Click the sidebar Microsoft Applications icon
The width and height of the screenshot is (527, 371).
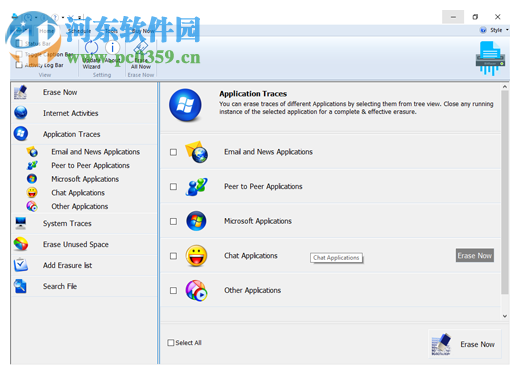pyautogui.click(x=32, y=179)
